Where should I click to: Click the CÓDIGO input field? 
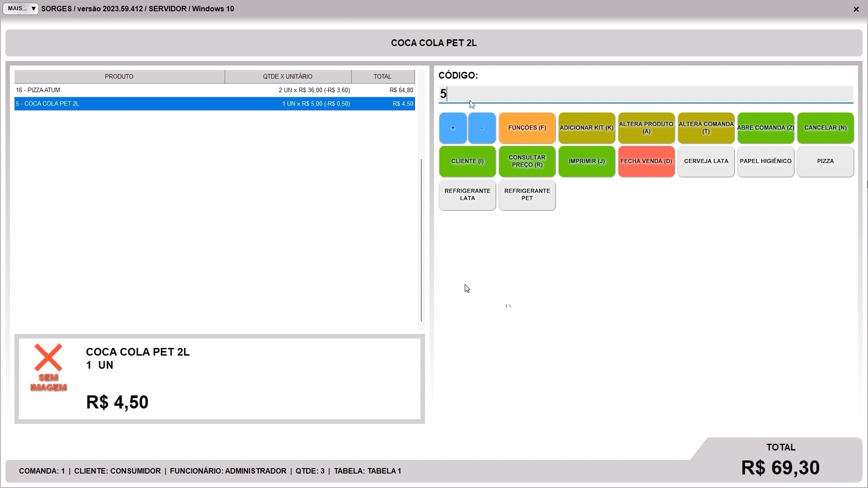pos(646,94)
